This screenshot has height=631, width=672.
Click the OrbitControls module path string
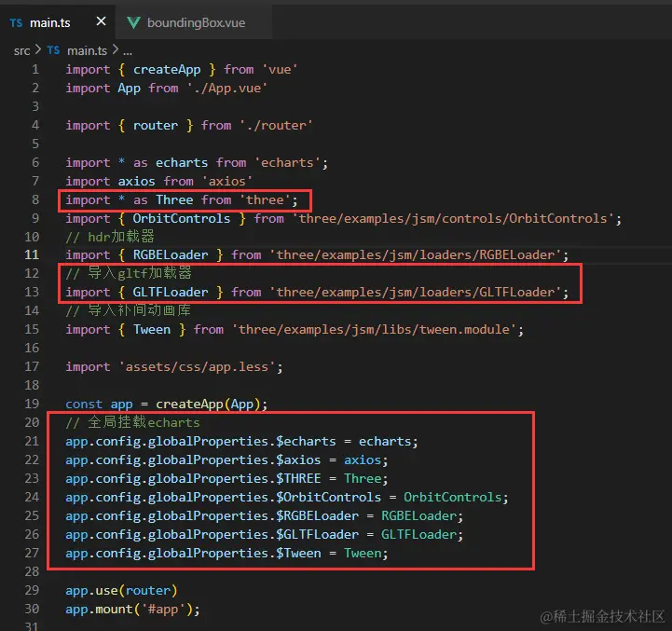[x=453, y=219]
